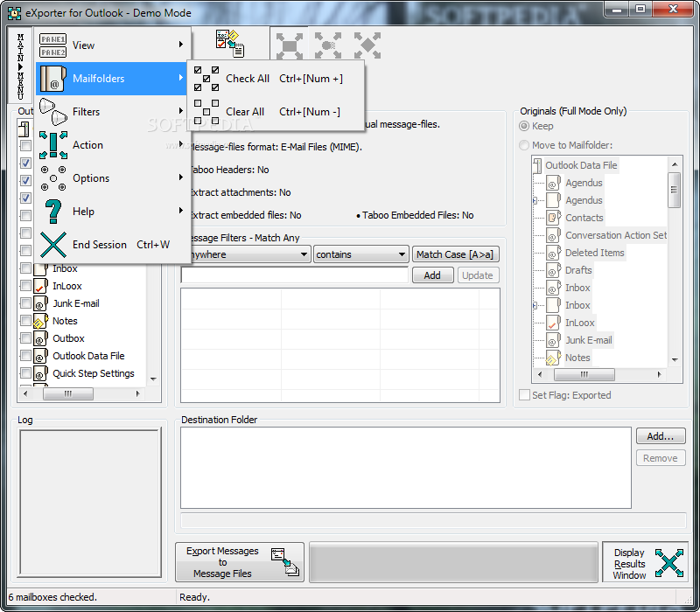Click the Remove destination button

coord(661,458)
